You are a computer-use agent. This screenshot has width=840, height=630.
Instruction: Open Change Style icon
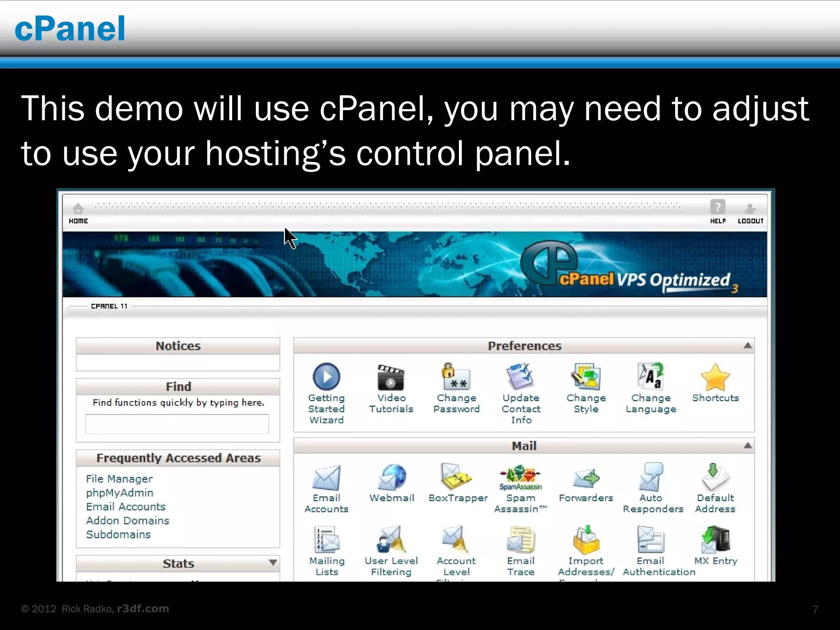tap(586, 377)
